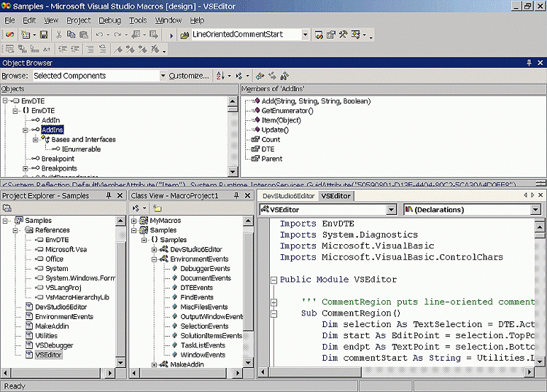Click the Start run arrow icon
This screenshot has height=392, width=547.
click(171, 35)
